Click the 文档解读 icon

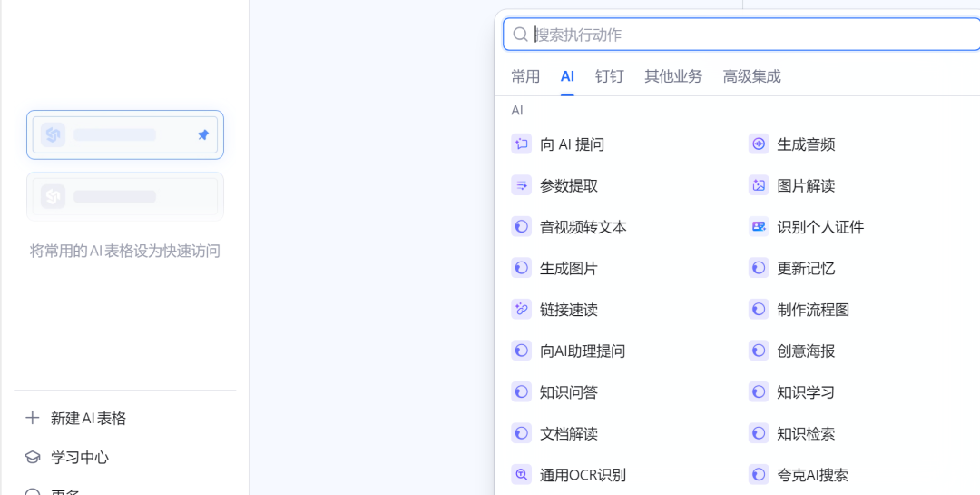click(521, 433)
